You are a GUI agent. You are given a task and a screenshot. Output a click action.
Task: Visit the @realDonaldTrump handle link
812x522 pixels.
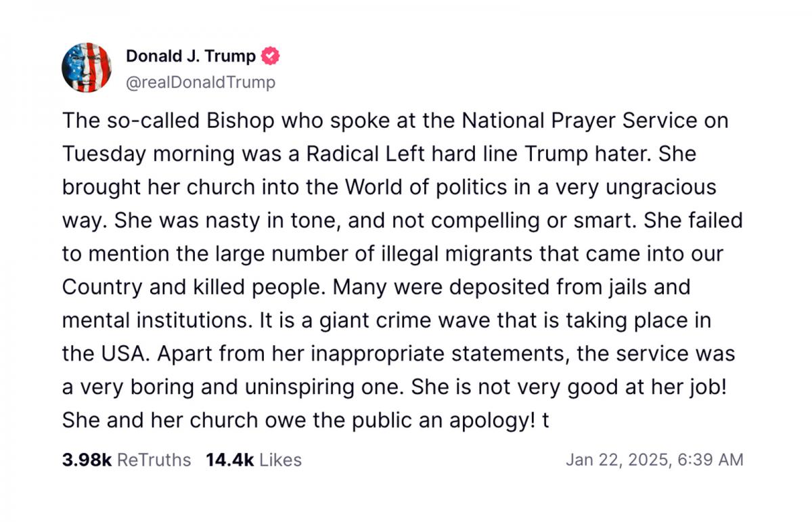point(201,83)
